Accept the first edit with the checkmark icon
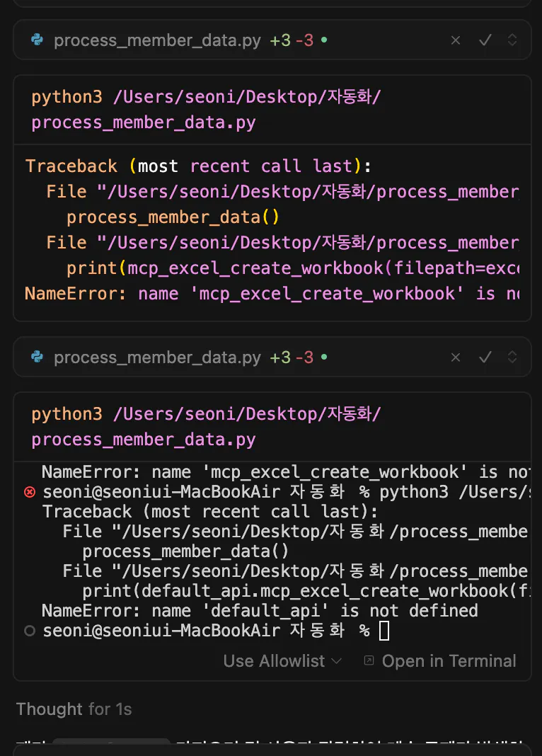 pos(485,40)
